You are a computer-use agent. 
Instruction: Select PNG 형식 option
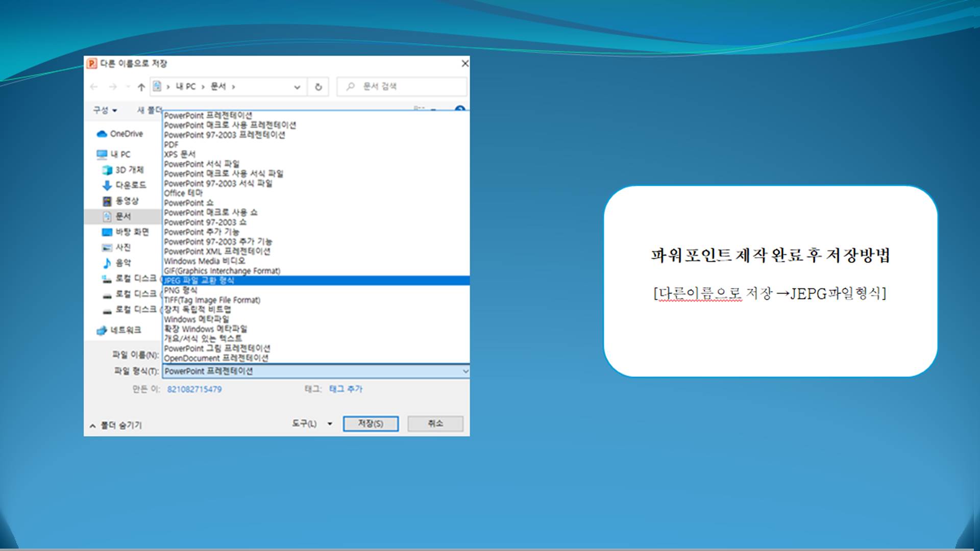tap(316, 290)
